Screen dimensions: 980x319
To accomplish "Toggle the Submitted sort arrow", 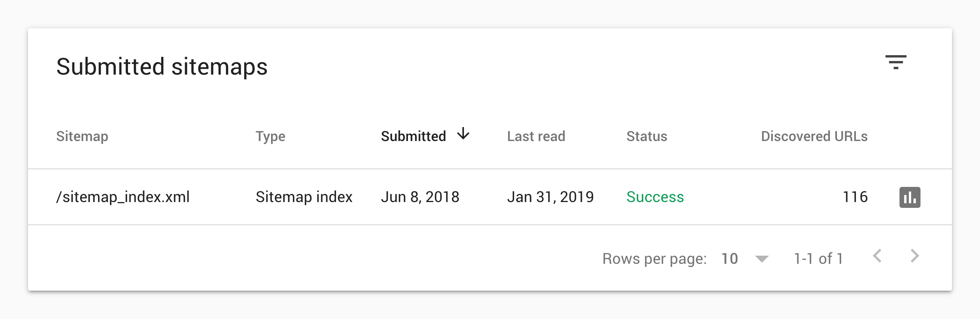I will (463, 134).
